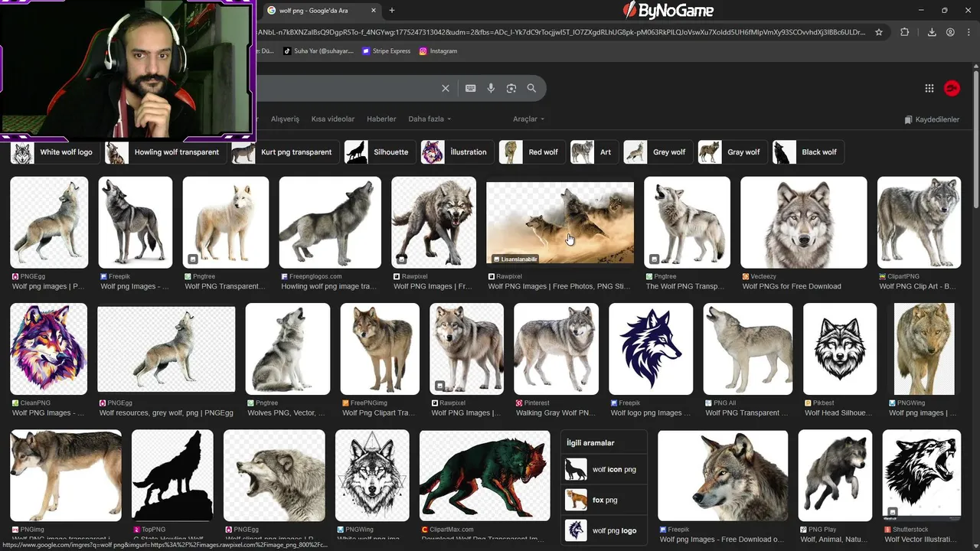Open the Google apps grid icon
This screenshot has width=980, height=551.
click(x=929, y=88)
